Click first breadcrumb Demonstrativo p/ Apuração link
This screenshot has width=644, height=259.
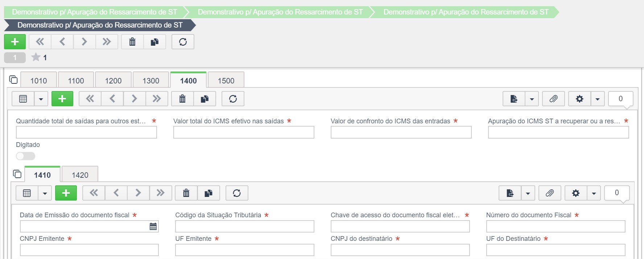pos(95,12)
